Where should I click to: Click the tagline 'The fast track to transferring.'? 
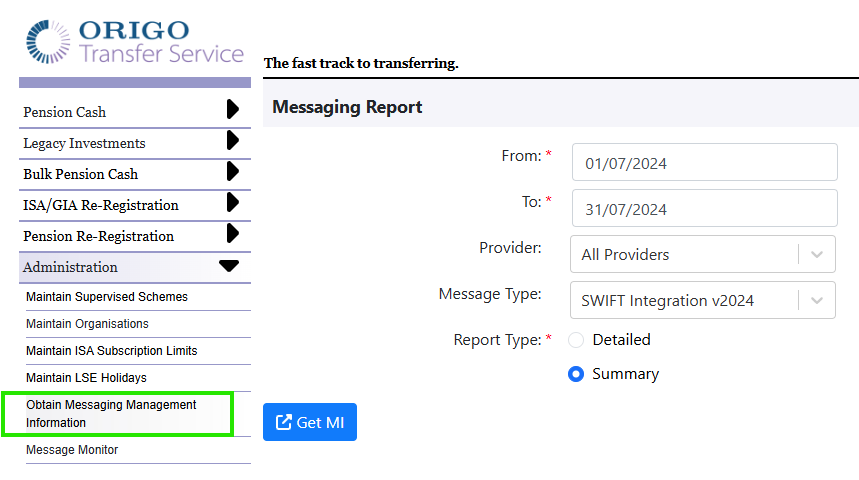361,64
